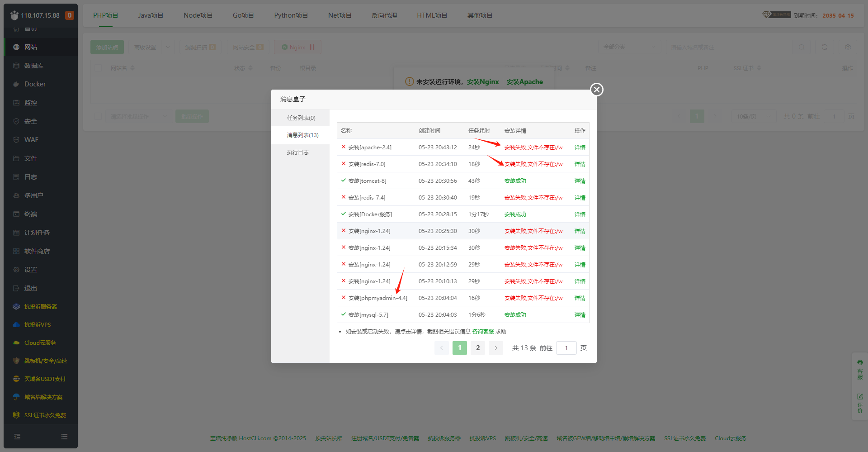This screenshot has width=868, height=452.
Task: Click the refresh icon in website toolbar
Action: 825,47
